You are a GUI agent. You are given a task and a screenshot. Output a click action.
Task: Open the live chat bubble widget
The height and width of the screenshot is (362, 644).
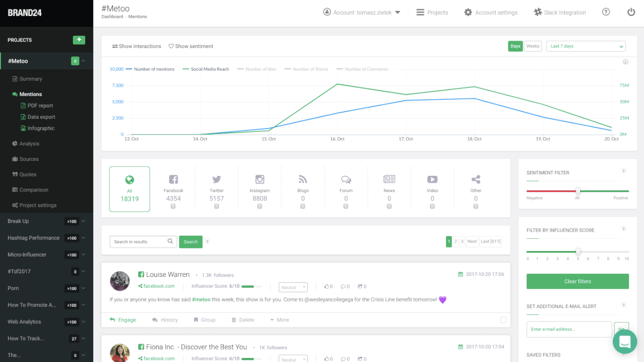(625, 342)
